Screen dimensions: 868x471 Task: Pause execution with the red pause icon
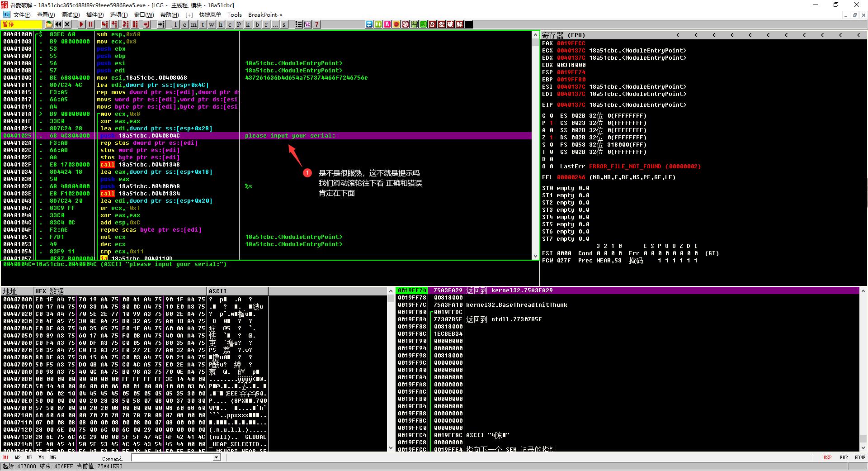pyautogui.click(x=90, y=24)
